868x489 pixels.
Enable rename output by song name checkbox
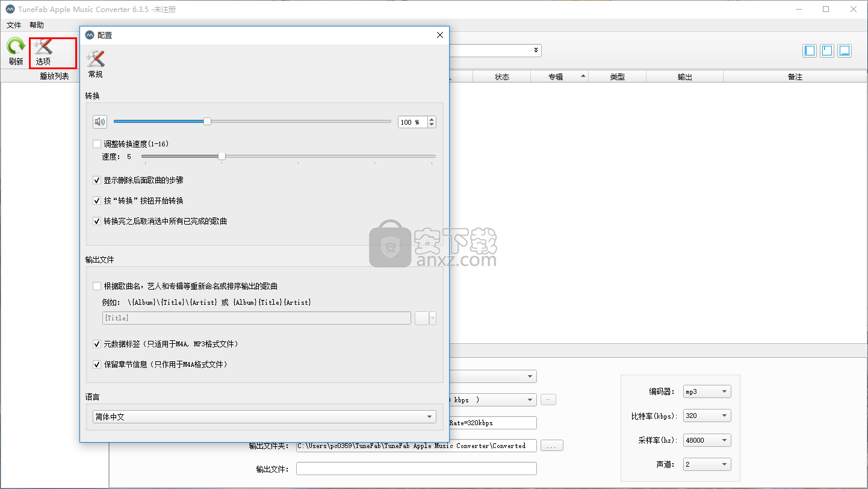point(97,286)
